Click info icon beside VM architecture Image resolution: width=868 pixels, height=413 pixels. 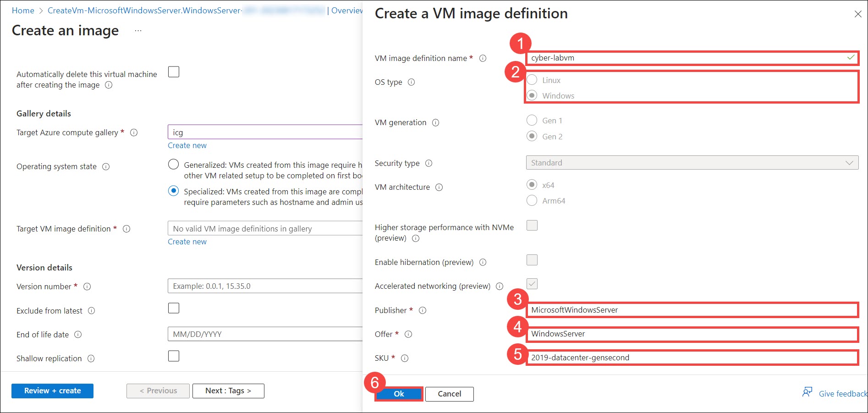[x=439, y=187]
